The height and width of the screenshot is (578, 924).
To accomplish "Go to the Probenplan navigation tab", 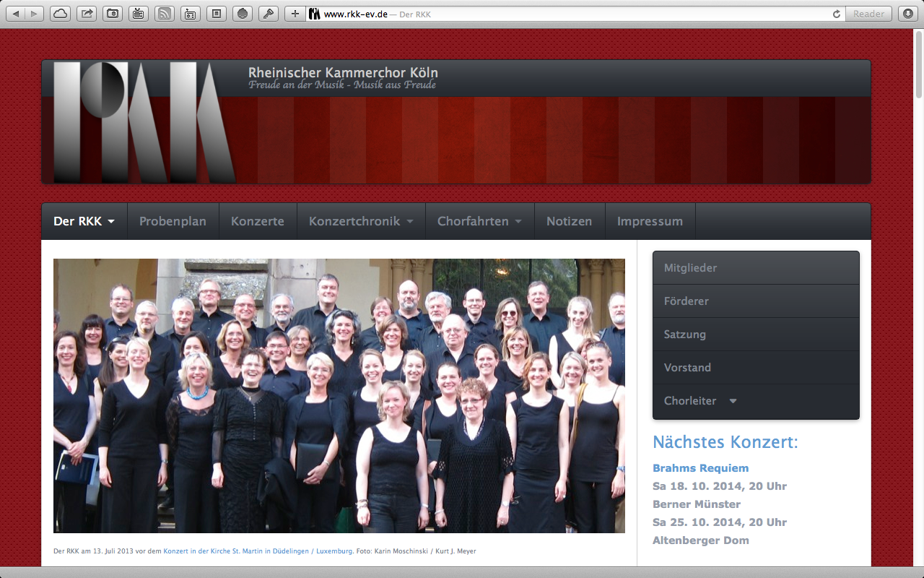I will pyautogui.click(x=173, y=221).
